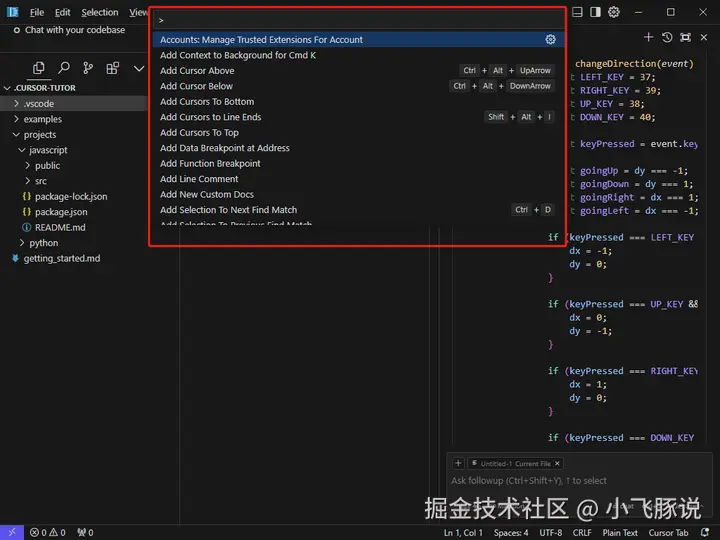Select Add Context to Background for Cmd K
This screenshot has width=720, height=540.
358,55
